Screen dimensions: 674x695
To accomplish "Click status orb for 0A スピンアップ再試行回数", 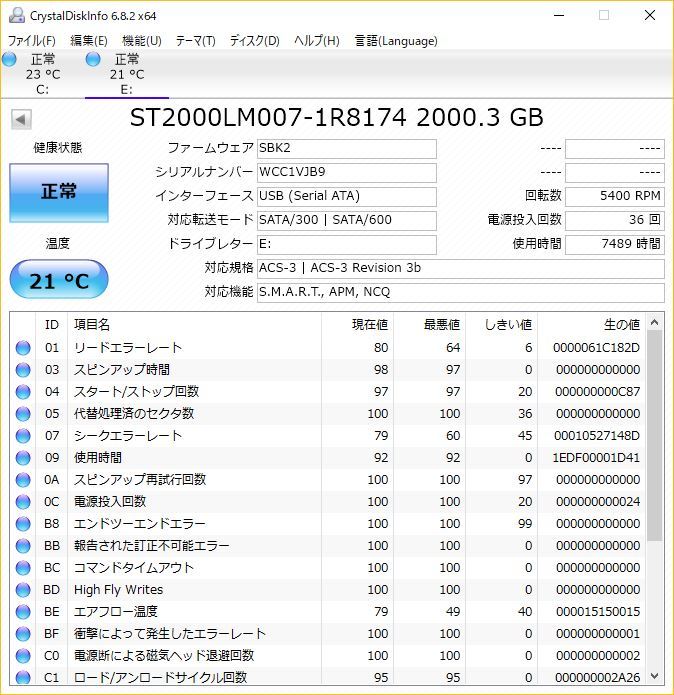I will [23, 480].
